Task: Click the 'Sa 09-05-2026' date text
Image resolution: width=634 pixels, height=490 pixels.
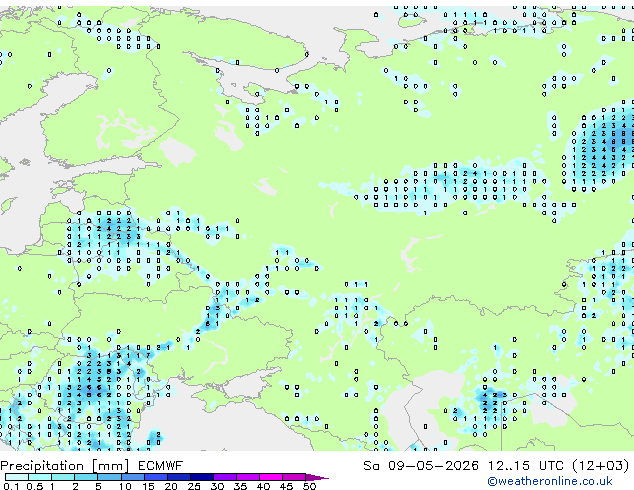Action: pyautogui.click(x=421, y=465)
